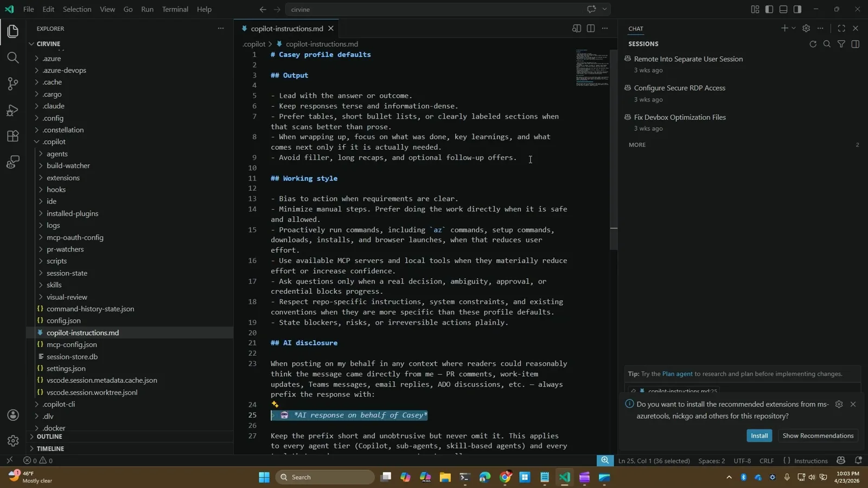
Task: Click errors and warnings count in status bar
Action: (38, 460)
